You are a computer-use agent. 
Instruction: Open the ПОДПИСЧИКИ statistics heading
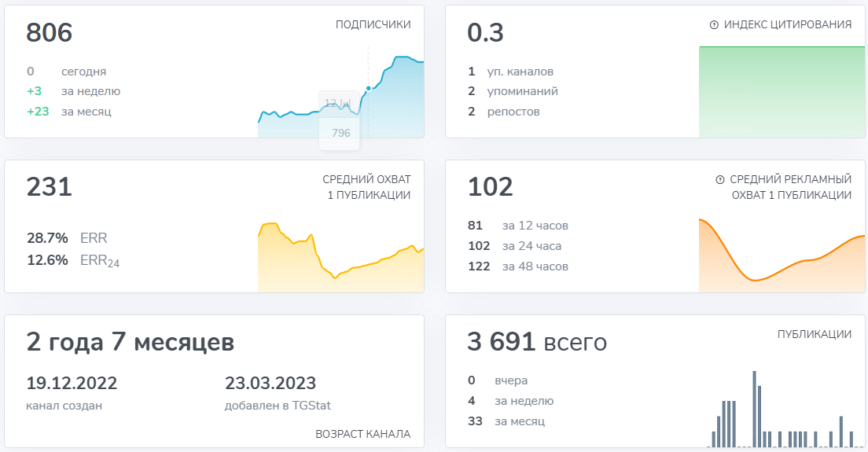(x=373, y=24)
